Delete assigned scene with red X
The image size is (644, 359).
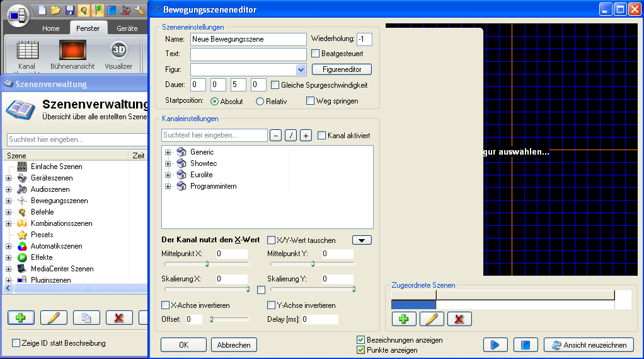coord(459,319)
